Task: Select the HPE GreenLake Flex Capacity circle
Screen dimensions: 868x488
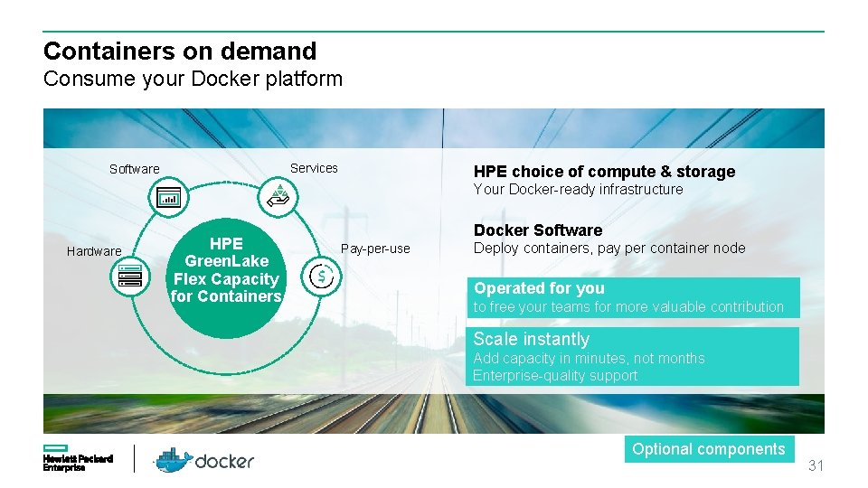Action: [x=226, y=277]
